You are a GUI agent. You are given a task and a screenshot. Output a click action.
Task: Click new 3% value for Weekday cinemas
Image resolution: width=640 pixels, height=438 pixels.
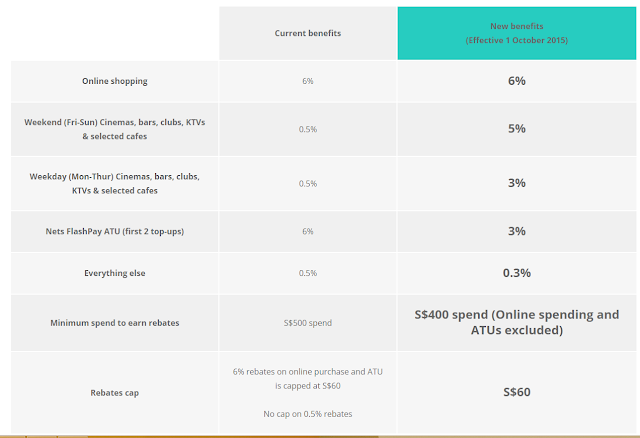click(x=517, y=183)
